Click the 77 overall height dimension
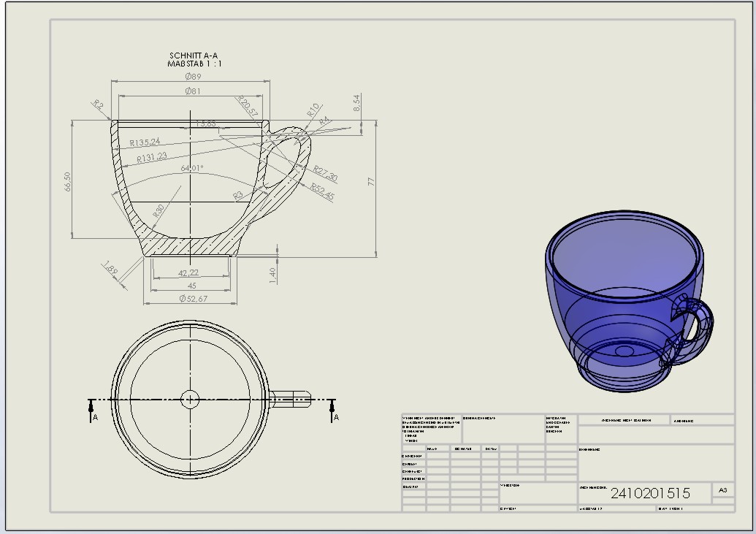 [371, 181]
